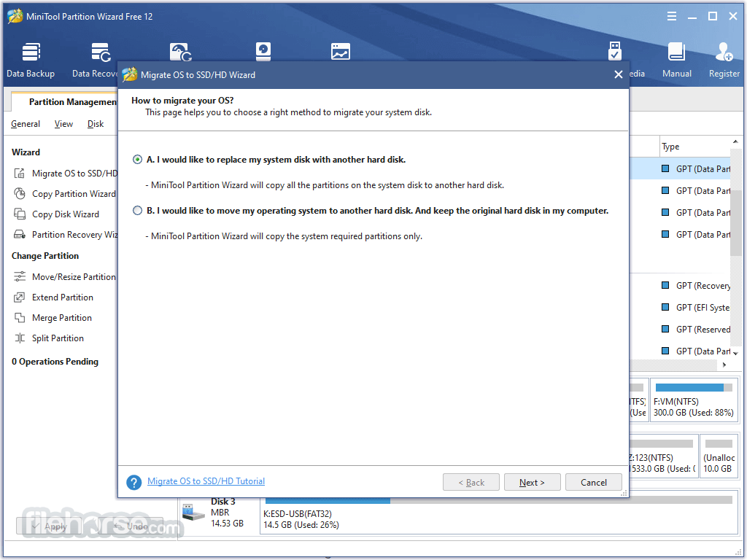Click Split Partition text in sidebar
The image size is (747, 560).
[58, 338]
